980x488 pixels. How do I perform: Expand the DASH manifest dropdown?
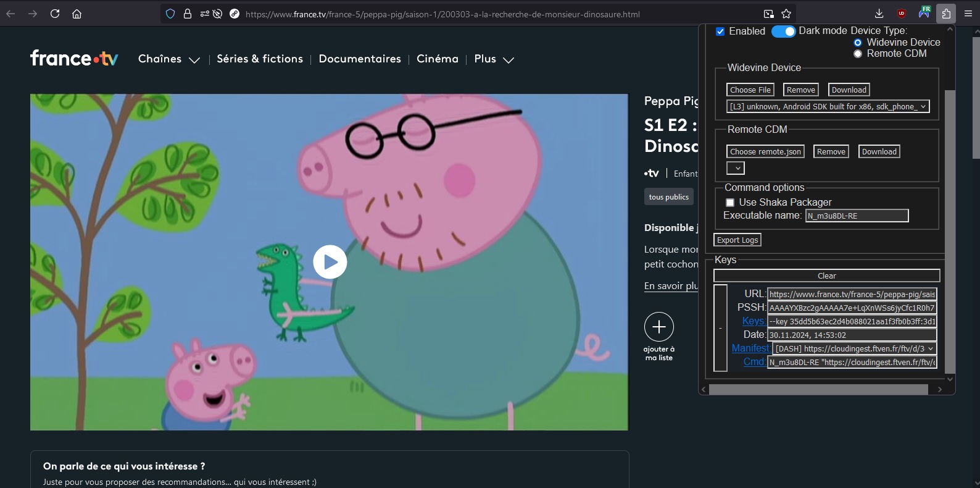pyautogui.click(x=854, y=348)
